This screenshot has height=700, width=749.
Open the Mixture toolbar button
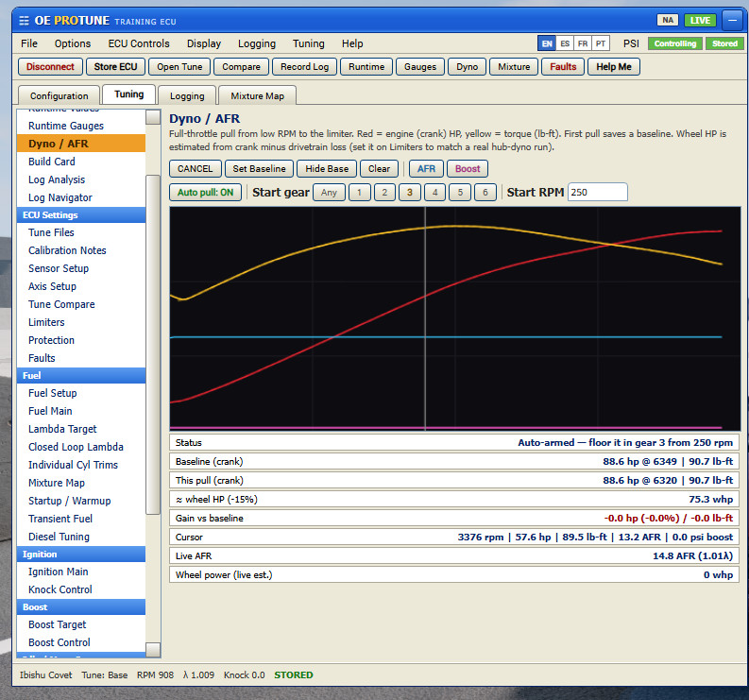pos(514,66)
